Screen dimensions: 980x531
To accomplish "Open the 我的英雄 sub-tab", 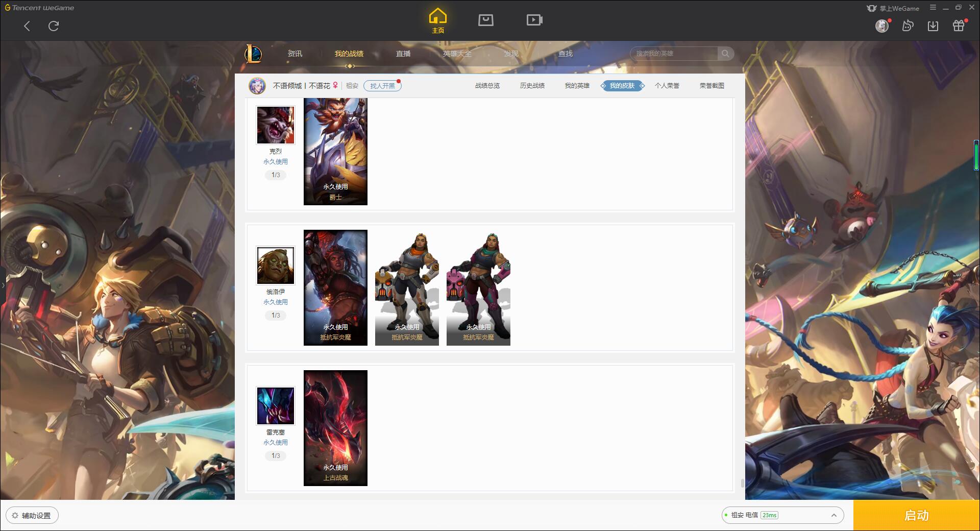I will pos(577,86).
